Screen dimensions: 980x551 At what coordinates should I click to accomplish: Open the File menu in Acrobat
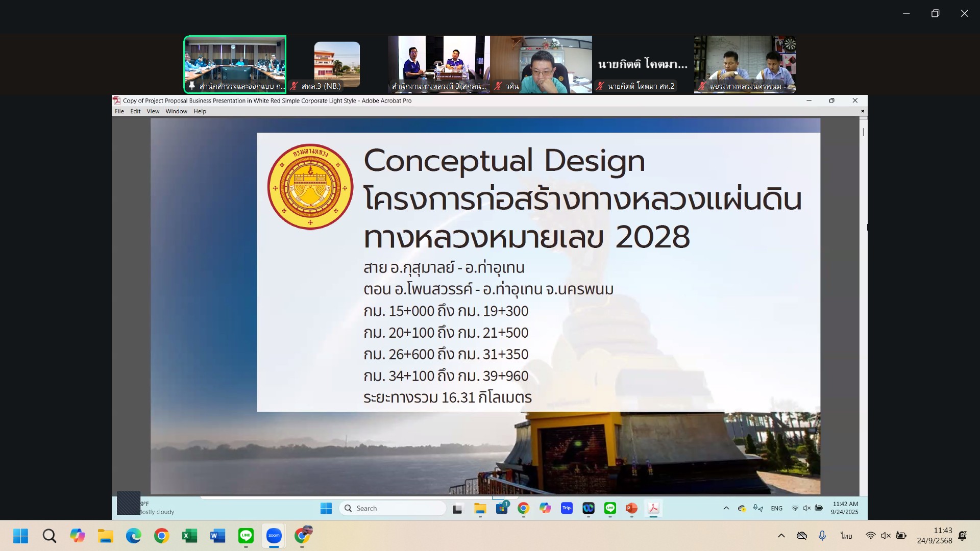tap(119, 111)
